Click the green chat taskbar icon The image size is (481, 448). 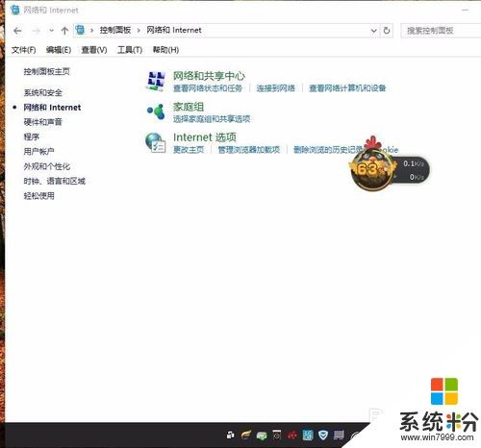(x=262, y=436)
